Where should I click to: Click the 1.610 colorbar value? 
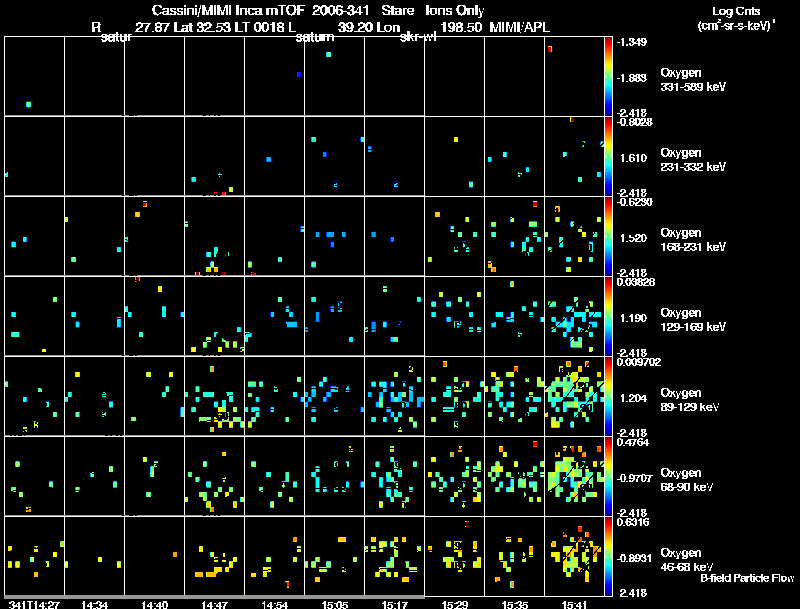tap(633, 158)
